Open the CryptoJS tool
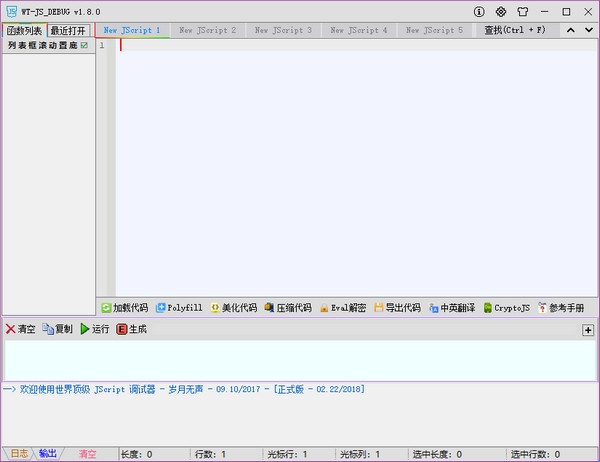The image size is (600, 462). 506,308
